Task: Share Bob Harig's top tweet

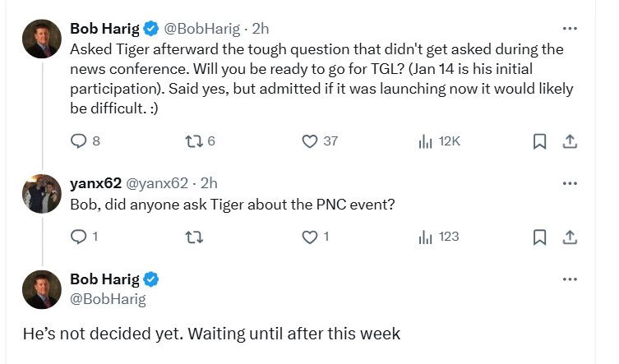Action: [568, 141]
